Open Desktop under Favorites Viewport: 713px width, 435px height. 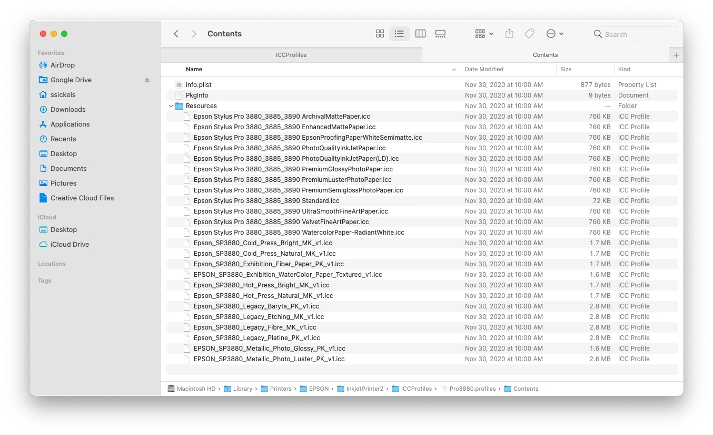tap(64, 154)
